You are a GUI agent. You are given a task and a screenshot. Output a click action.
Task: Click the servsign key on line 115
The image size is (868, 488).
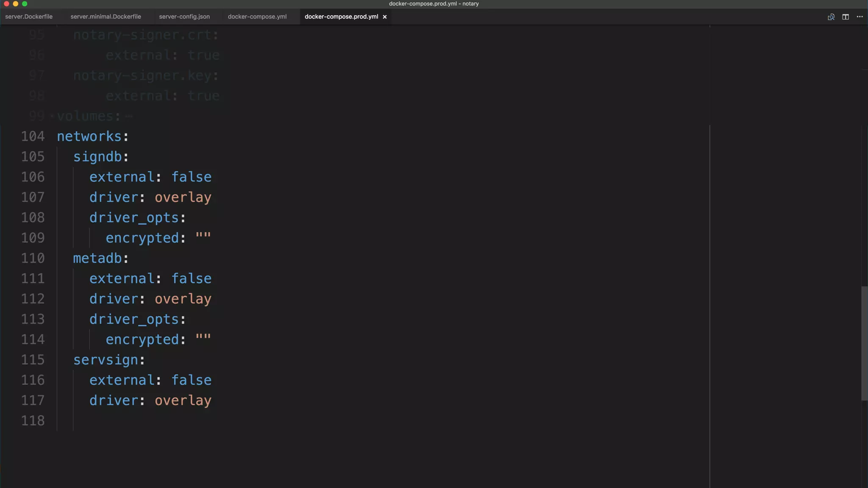[x=106, y=360]
